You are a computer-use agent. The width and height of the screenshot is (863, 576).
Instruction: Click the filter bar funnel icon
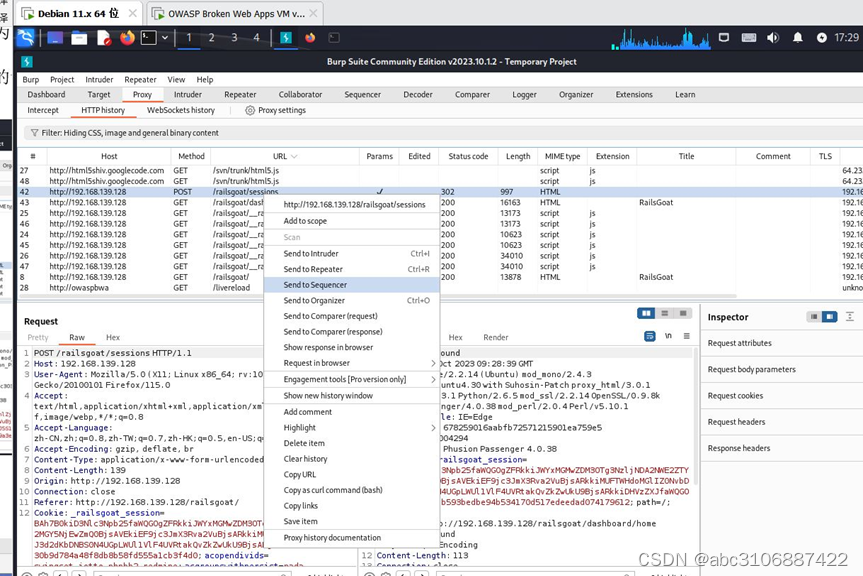[x=35, y=133]
